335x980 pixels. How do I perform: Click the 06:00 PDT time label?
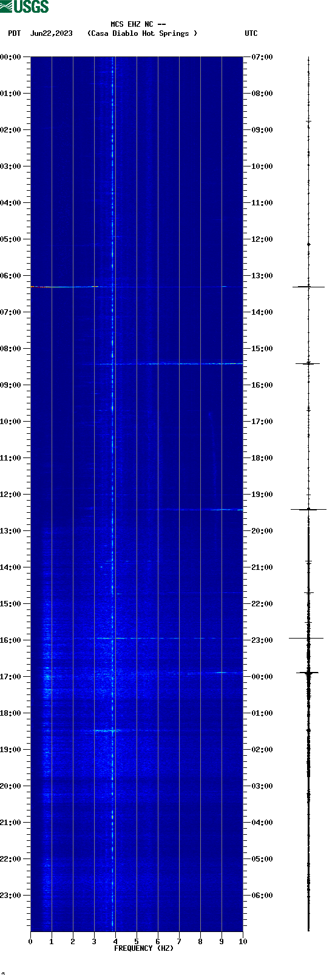[11, 276]
